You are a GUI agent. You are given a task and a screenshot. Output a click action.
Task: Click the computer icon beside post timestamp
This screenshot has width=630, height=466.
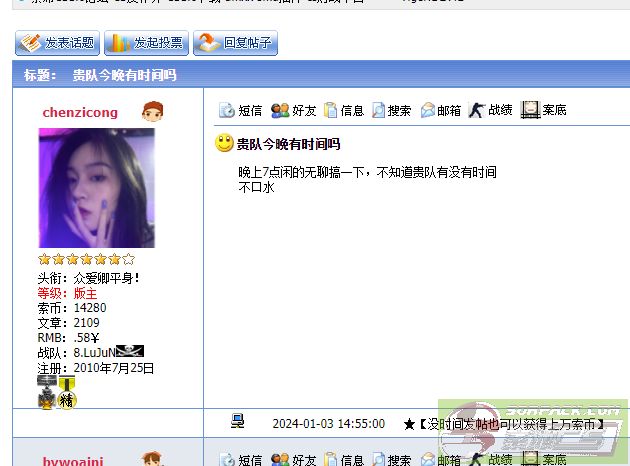(238, 422)
